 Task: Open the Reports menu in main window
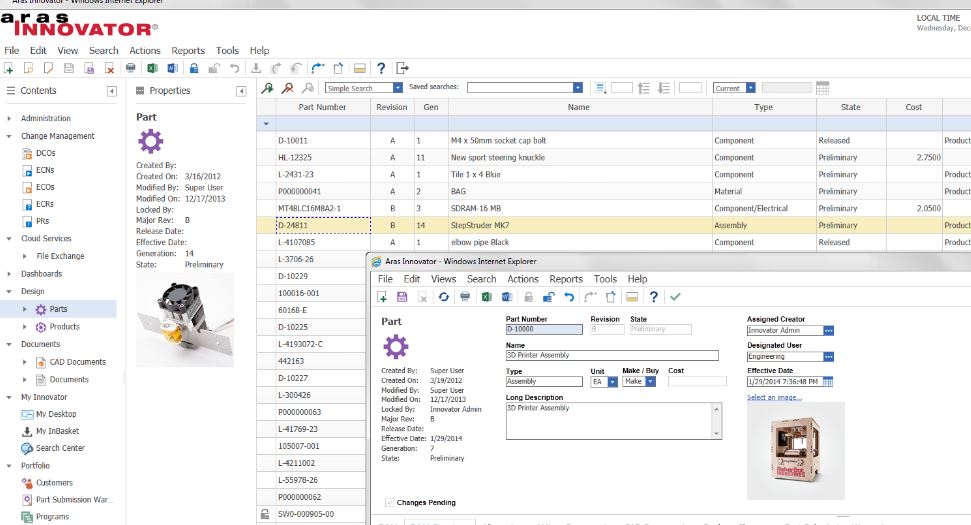(x=188, y=51)
